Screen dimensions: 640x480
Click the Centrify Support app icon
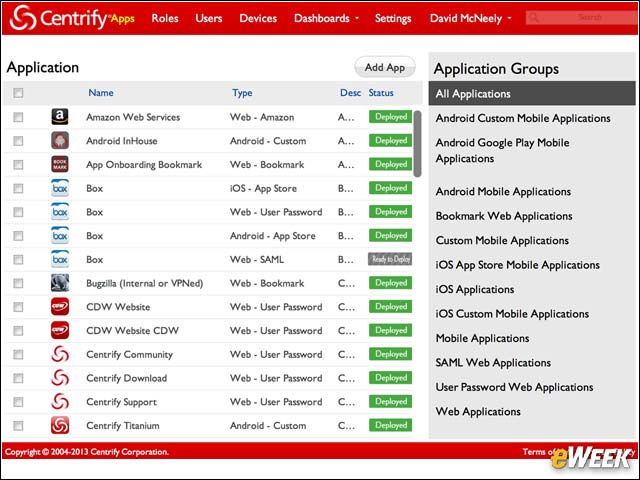[x=60, y=402]
